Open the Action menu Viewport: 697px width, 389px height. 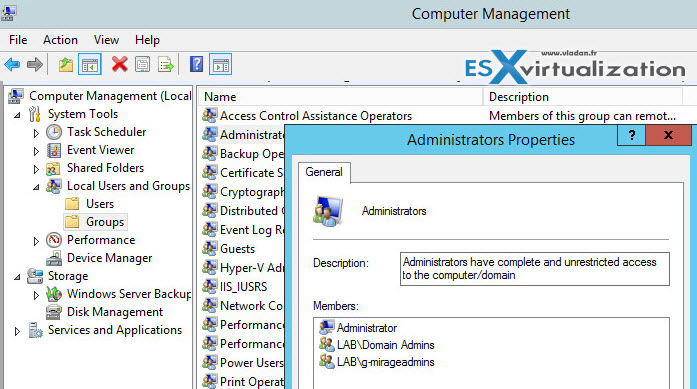60,40
